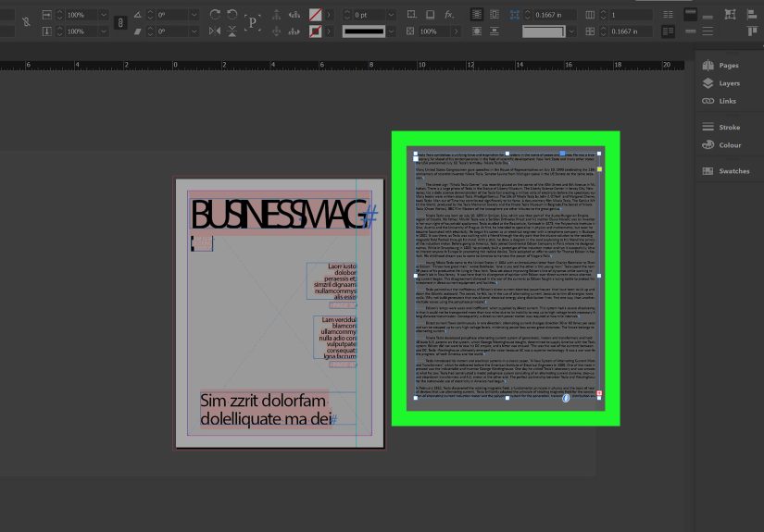Open the stroke style dropdown arrow

[x=391, y=31]
